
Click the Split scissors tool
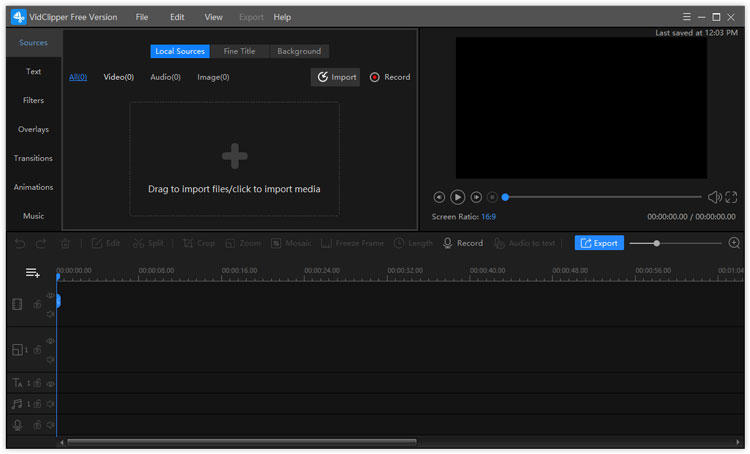(148, 244)
